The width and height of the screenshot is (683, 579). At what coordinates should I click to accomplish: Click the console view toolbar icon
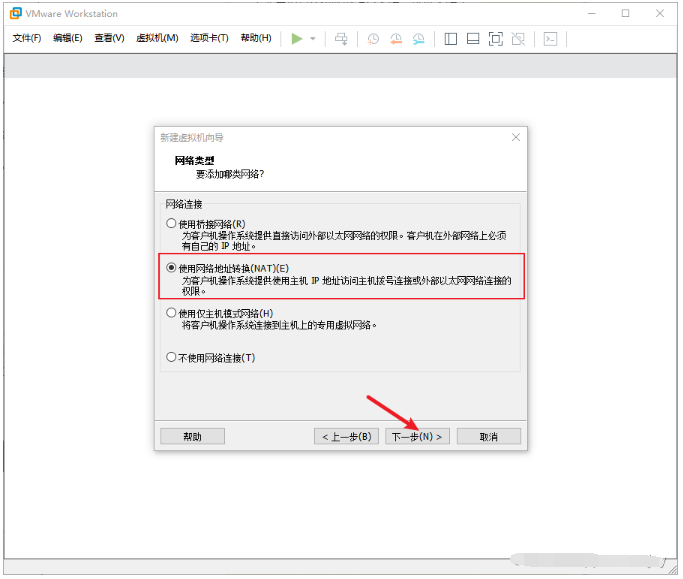(x=551, y=39)
